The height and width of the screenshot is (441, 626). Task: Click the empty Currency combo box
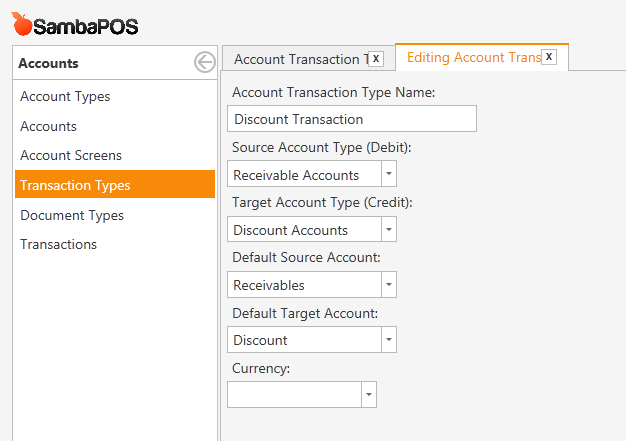pyautogui.click(x=302, y=395)
